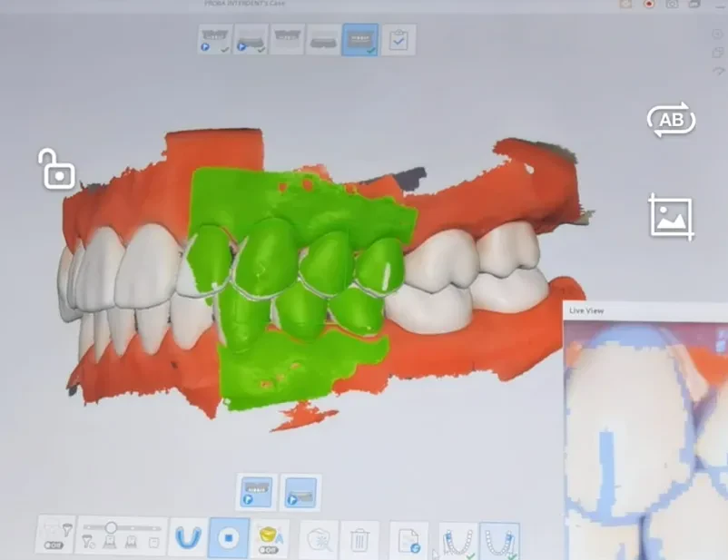728x560 pixels.
Task: Click the screenshot capture image icon
Action: click(672, 217)
